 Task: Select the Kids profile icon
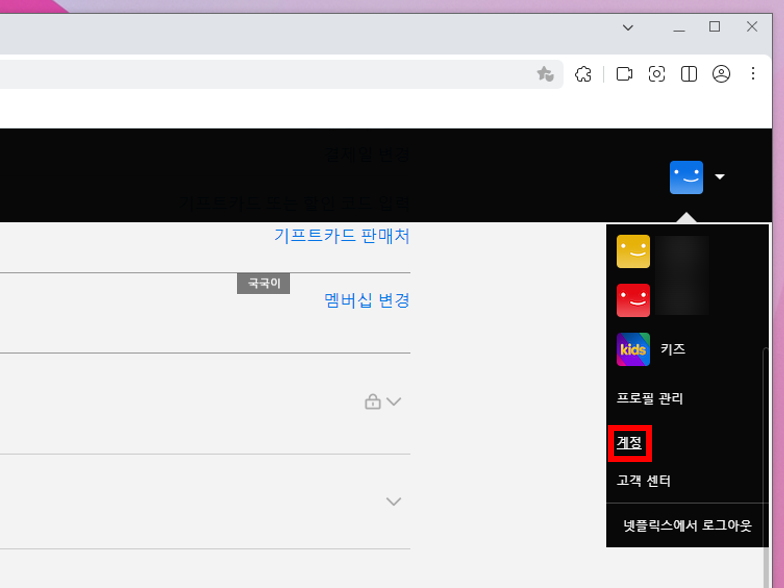click(x=633, y=350)
